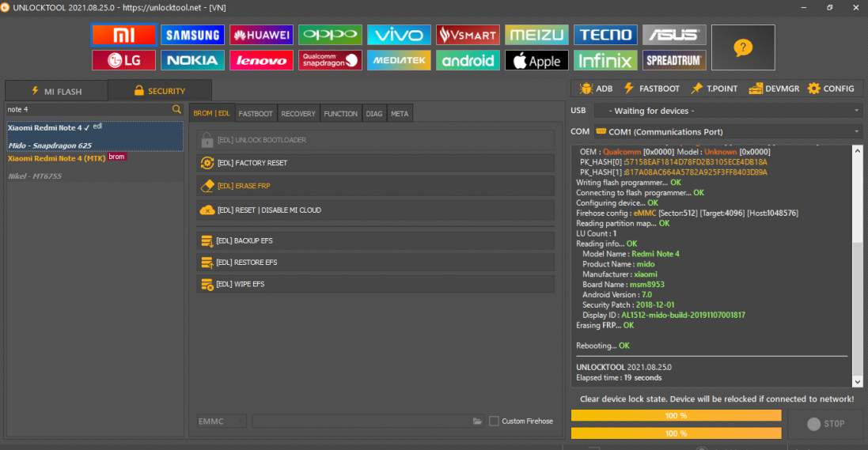Select the FASTBOOT mode tab
This screenshot has width=868, height=450.
click(256, 113)
